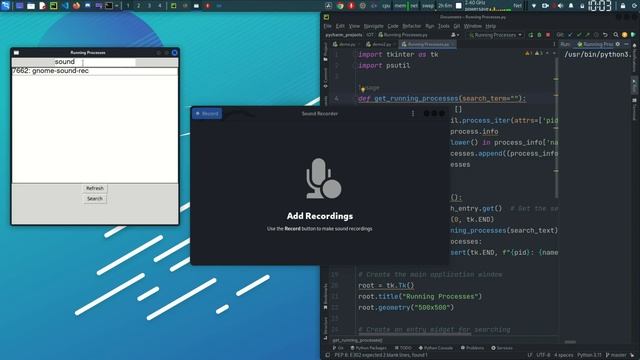Viewport: 640px width, 360px height.
Task: Switch to workspace 4 in the taskbar
Action: click(160, 6)
